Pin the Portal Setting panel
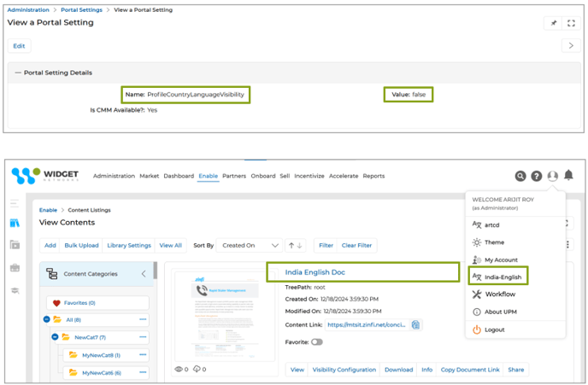The width and height of the screenshot is (588, 385). (555, 23)
